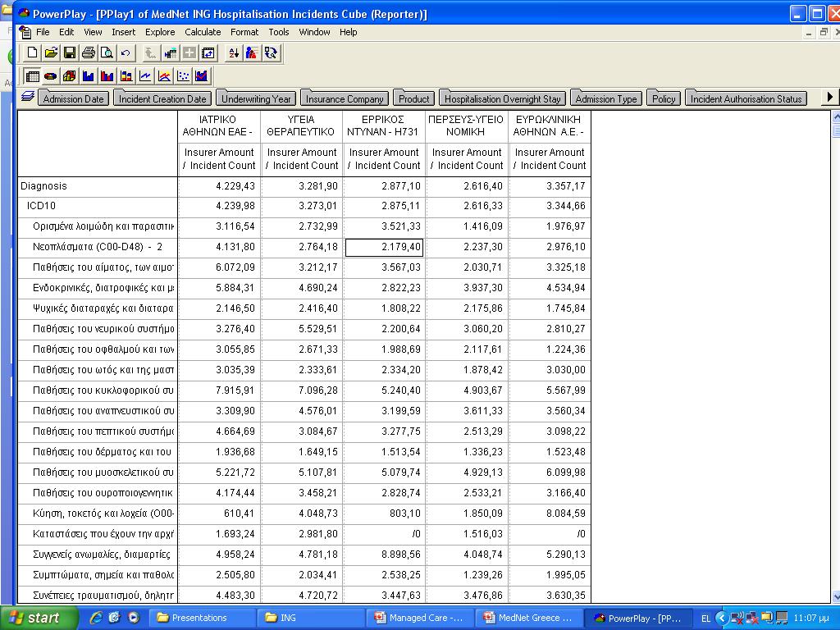840x630 pixels.
Task: Switch to the MedNet Greece taskbar window
Action: click(x=530, y=618)
